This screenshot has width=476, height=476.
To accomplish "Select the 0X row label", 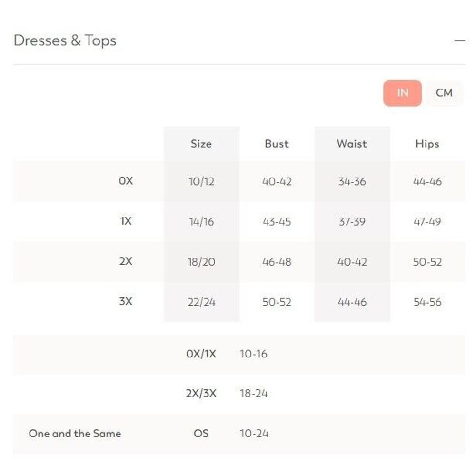I will click(x=126, y=181).
